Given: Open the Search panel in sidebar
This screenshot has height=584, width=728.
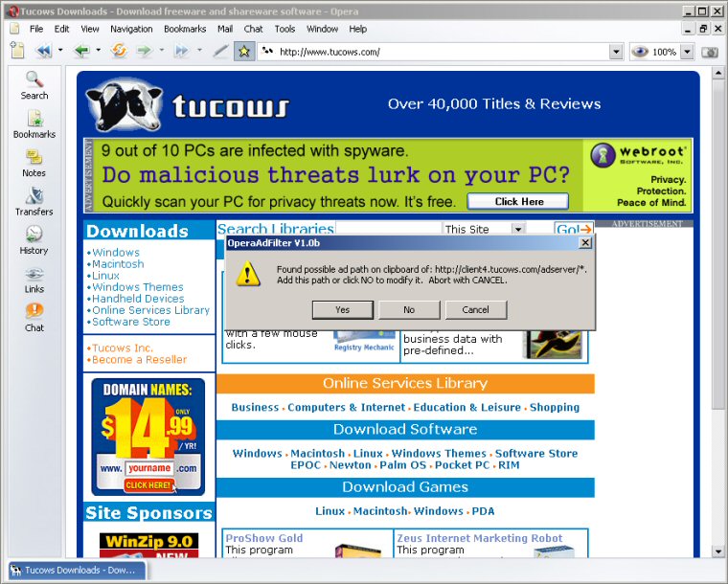Looking at the screenshot, I should (x=34, y=85).
